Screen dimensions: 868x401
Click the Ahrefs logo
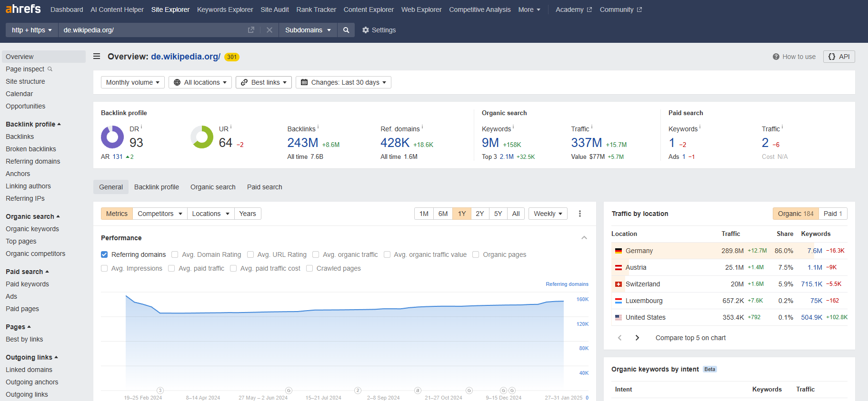click(x=23, y=9)
